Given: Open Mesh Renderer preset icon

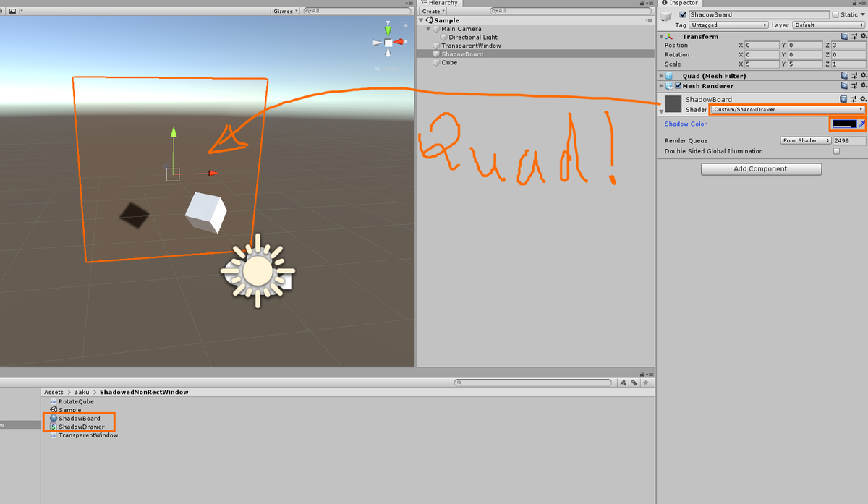Looking at the screenshot, I should [853, 85].
